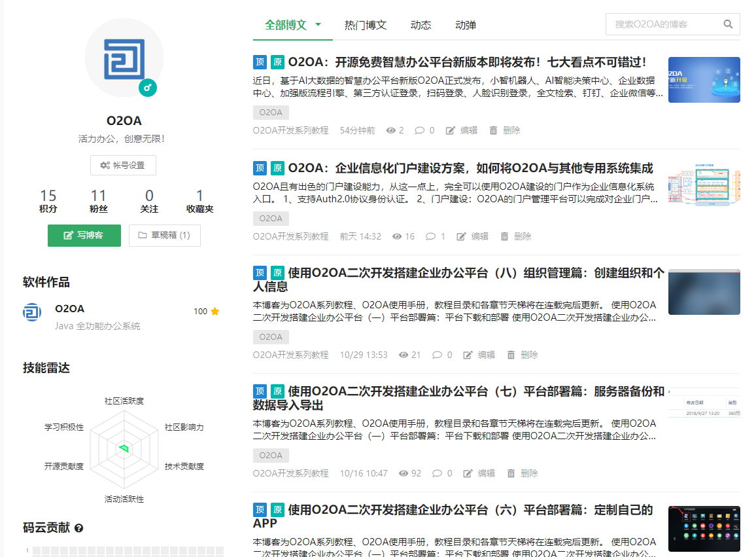Open the 动弹 tab

(x=466, y=25)
